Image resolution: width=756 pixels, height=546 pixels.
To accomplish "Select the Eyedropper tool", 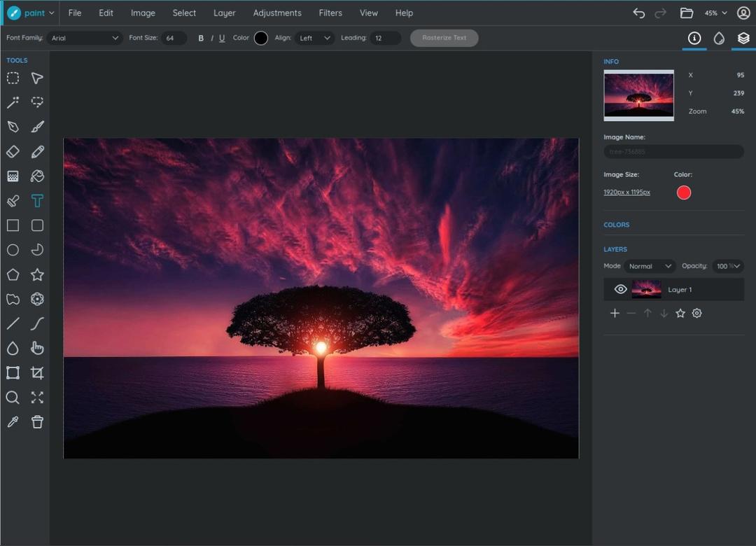I will 13,422.
